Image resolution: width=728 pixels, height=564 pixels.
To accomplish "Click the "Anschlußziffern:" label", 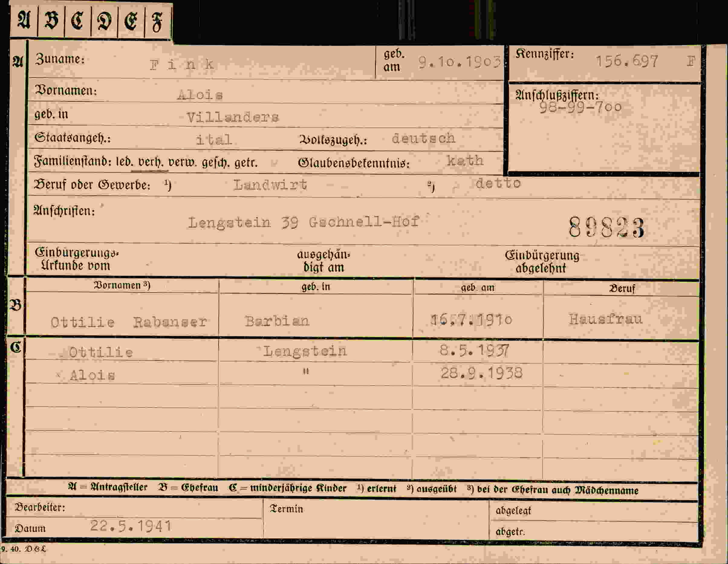I will point(557,95).
